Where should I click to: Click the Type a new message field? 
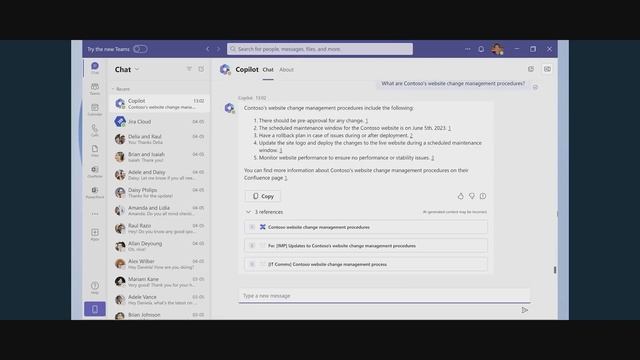click(384, 296)
